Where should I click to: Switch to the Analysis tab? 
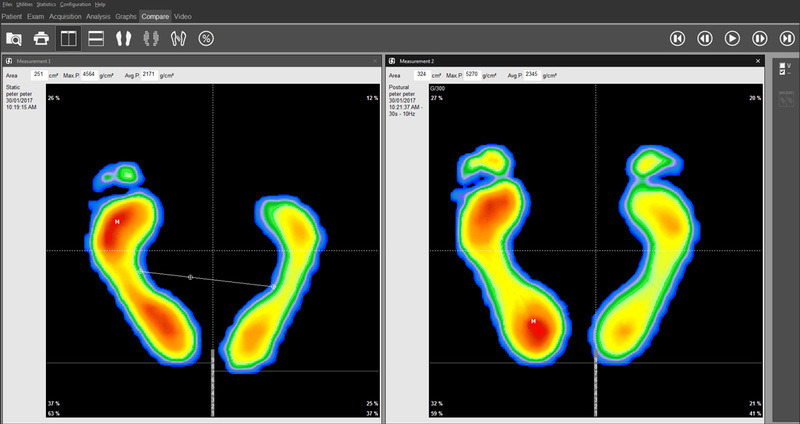tap(98, 17)
